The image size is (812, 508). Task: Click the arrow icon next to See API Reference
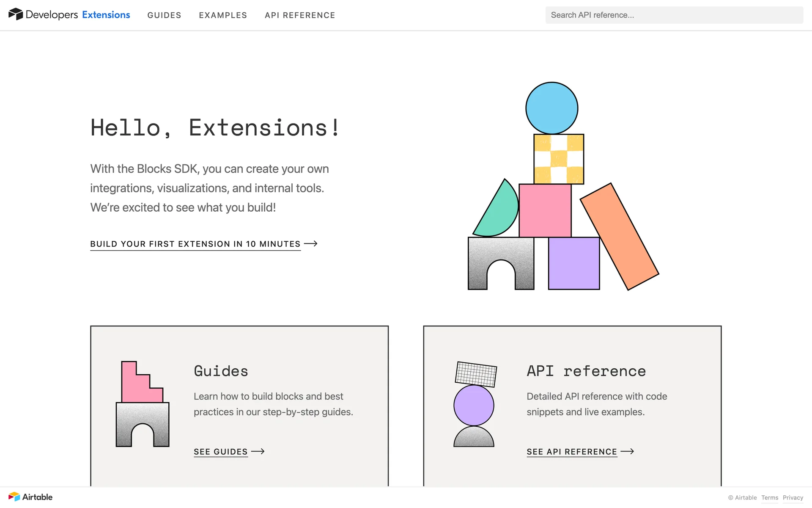(x=627, y=451)
